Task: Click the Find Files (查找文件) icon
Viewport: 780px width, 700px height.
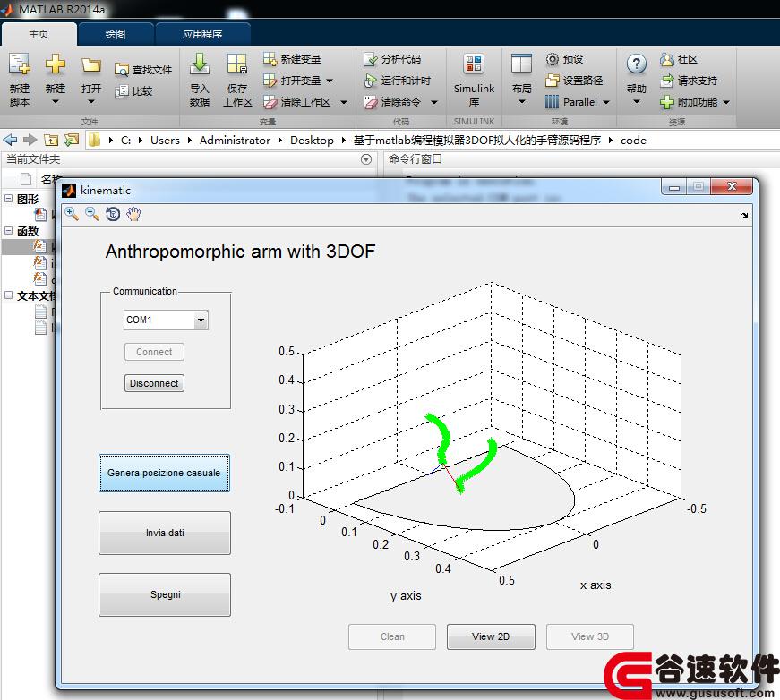Action: pos(122,70)
